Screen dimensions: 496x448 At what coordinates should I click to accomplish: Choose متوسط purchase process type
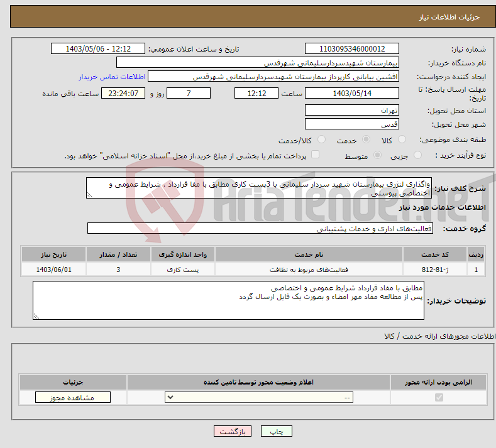(377, 155)
